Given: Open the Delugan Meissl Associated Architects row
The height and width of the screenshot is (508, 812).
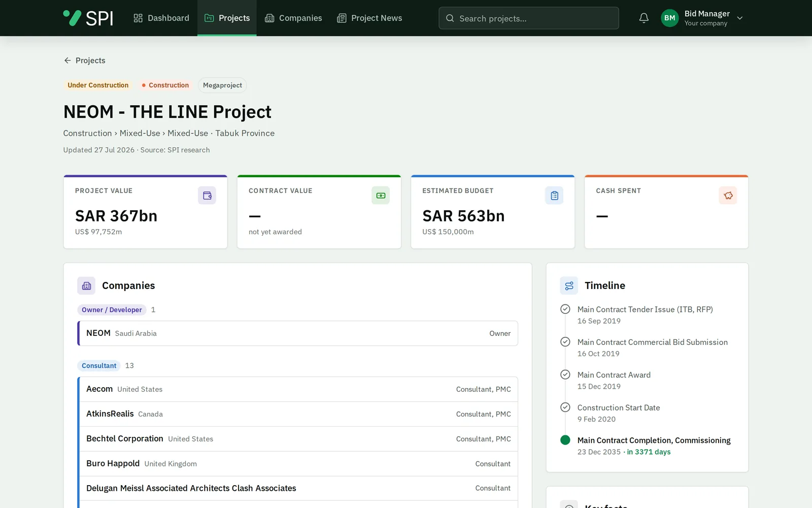Looking at the screenshot, I should [x=297, y=488].
